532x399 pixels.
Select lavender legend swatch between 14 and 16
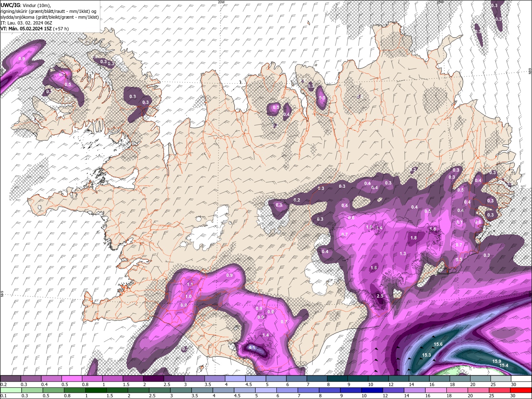coord(414,390)
